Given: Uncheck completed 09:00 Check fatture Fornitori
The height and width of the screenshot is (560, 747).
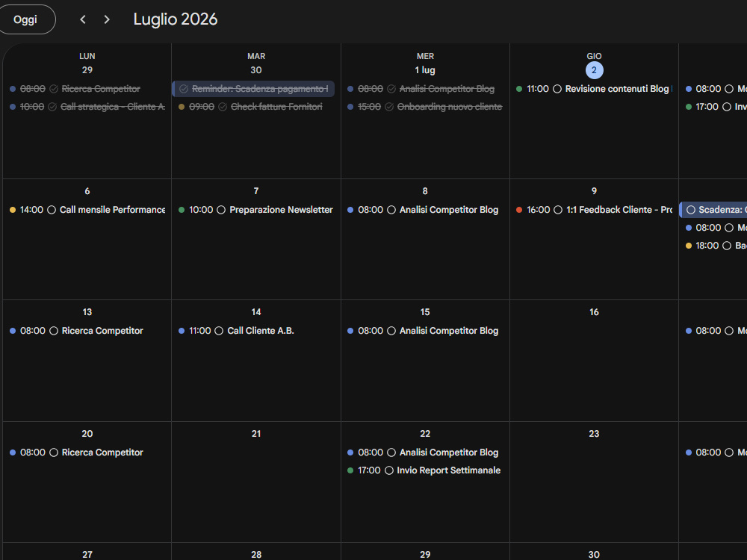Looking at the screenshot, I should point(223,107).
